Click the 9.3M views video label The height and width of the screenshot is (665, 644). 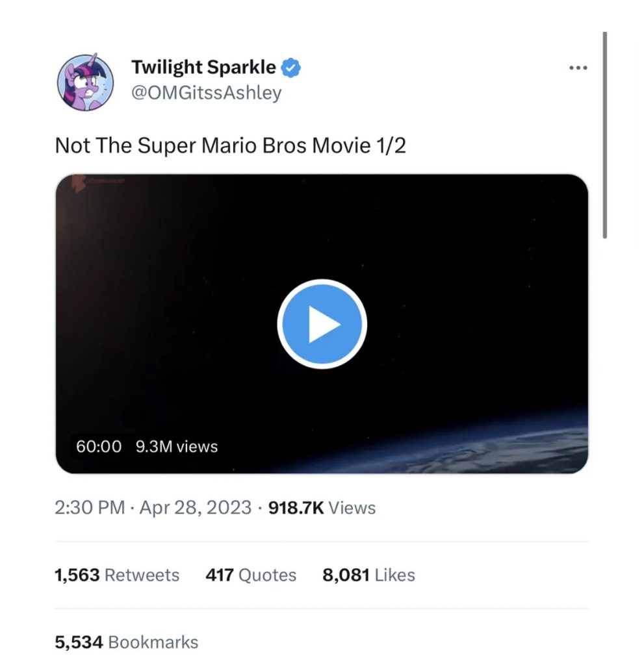[176, 447]
